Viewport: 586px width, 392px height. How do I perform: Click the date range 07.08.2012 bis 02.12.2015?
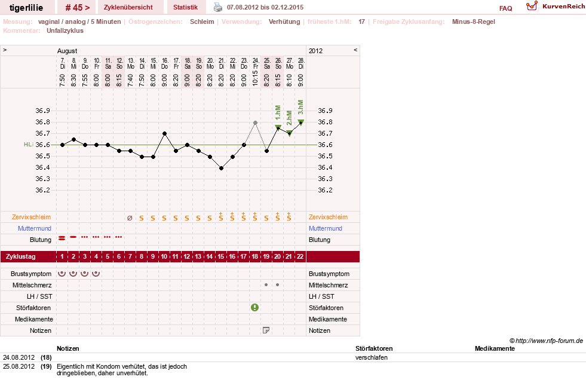click(x=265, y=7)
